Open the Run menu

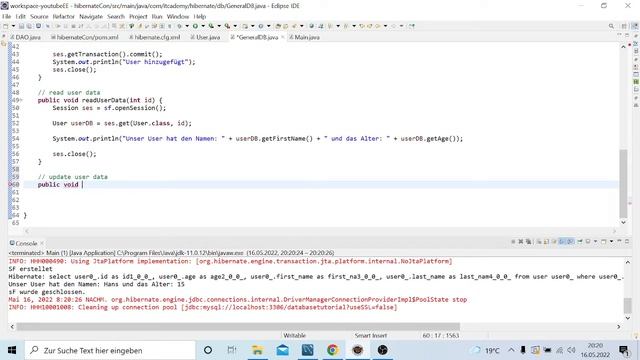tap(157, 16)
